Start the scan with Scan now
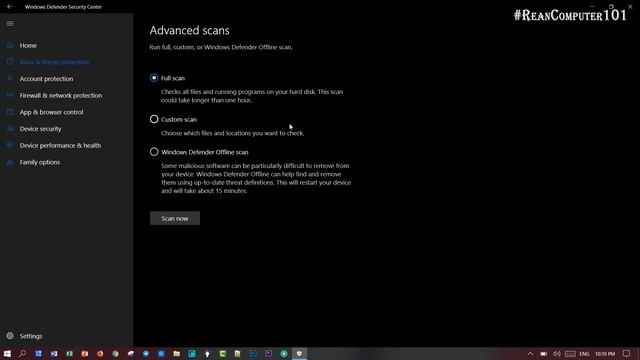 175,218
